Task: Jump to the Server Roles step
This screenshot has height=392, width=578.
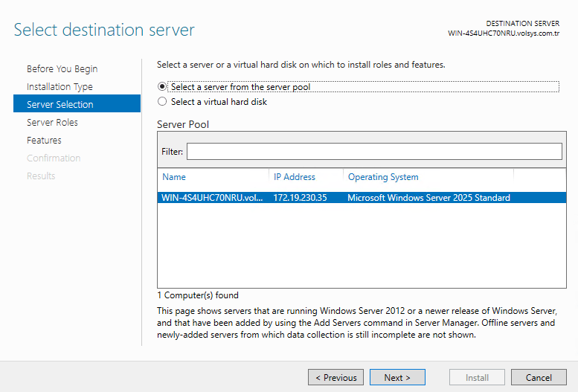Action: 52,123
